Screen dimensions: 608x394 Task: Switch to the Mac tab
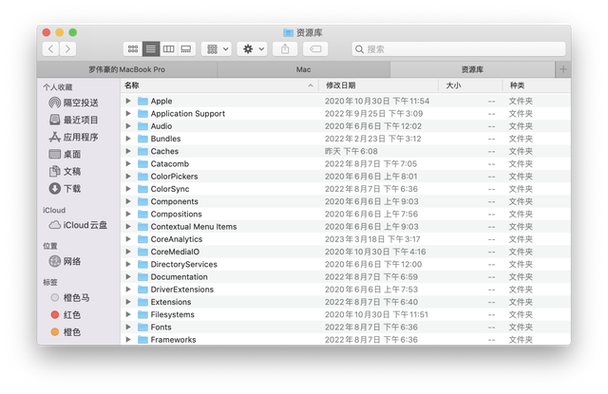tap(304, 69)
